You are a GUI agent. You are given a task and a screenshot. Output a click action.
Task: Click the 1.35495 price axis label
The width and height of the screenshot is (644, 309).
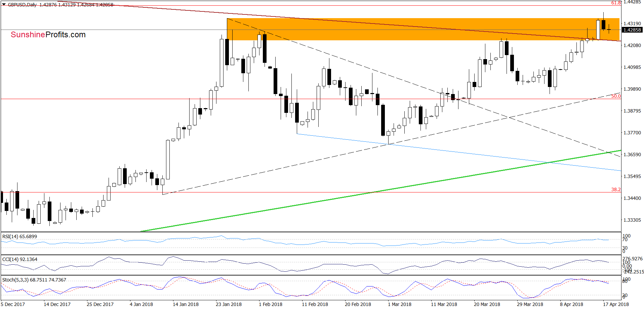click(632, 176)
